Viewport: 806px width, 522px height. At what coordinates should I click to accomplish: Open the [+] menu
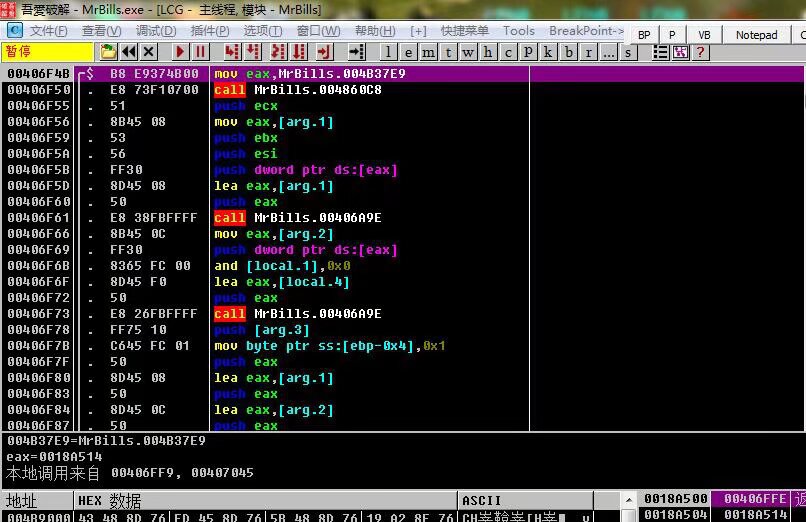pos(418,31)
